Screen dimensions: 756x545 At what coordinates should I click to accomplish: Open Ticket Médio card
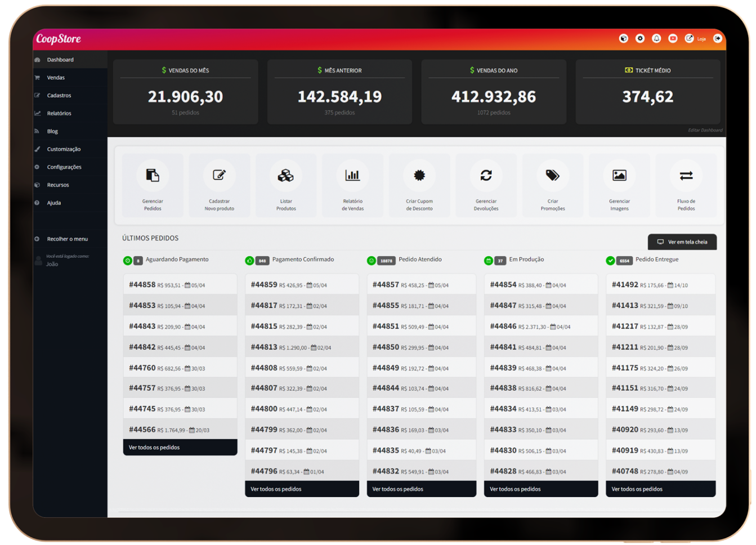point(648,92)
